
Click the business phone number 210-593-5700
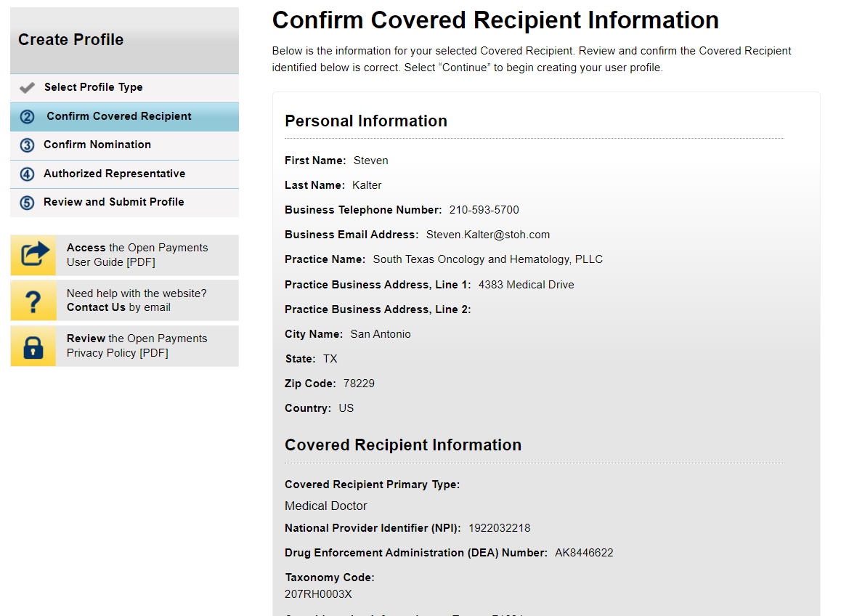484,210
